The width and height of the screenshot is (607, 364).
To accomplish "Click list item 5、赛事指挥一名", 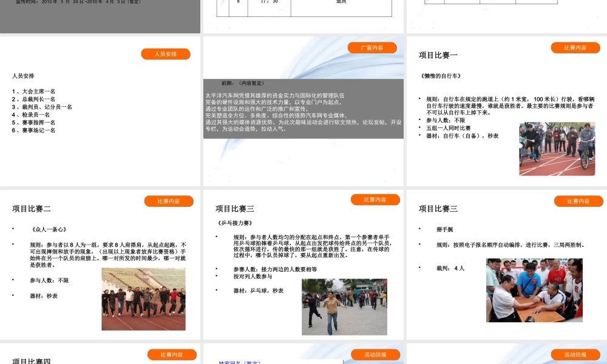I will 33,122.
